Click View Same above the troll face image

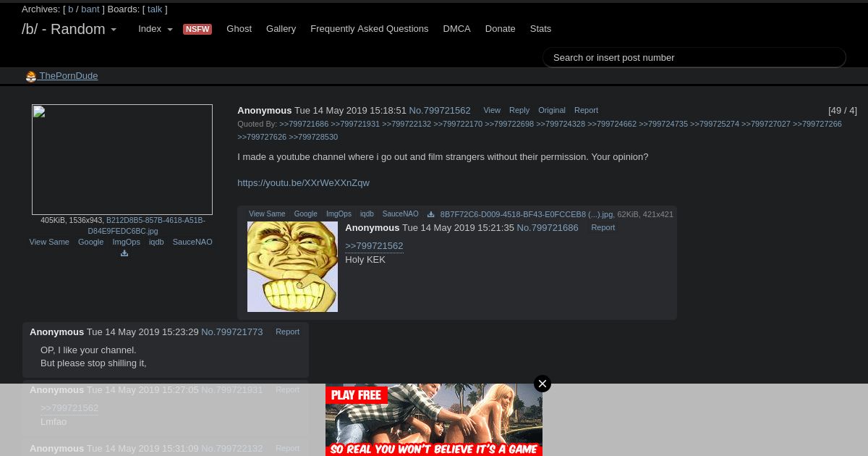[267, 214]
